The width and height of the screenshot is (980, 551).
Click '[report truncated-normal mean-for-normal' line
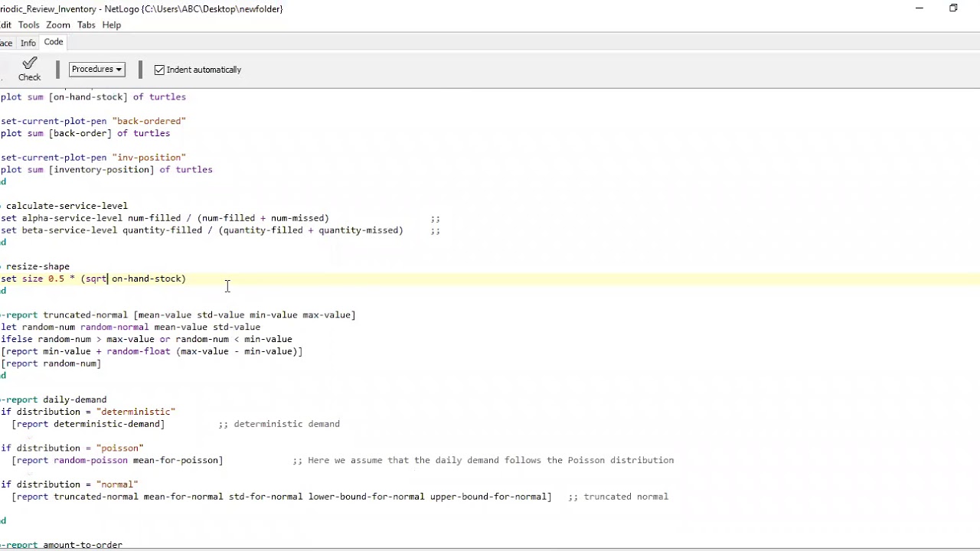(281, 497)
